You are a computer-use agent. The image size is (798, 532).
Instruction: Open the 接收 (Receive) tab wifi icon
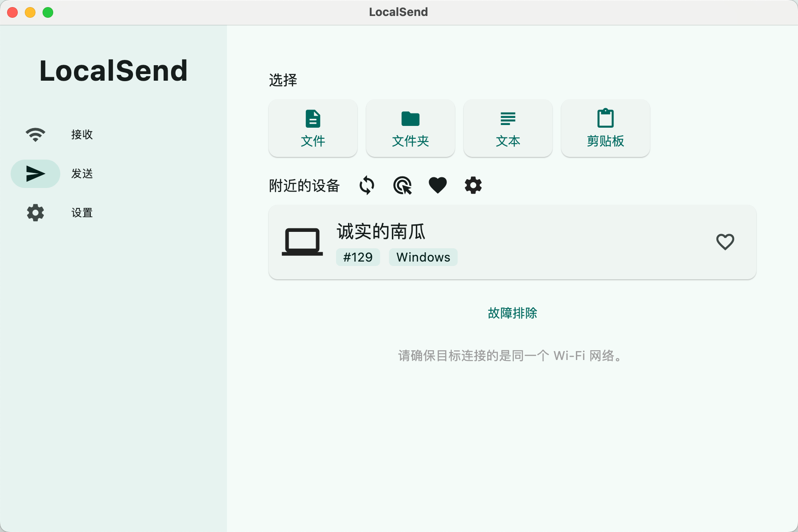coord(35,134)
